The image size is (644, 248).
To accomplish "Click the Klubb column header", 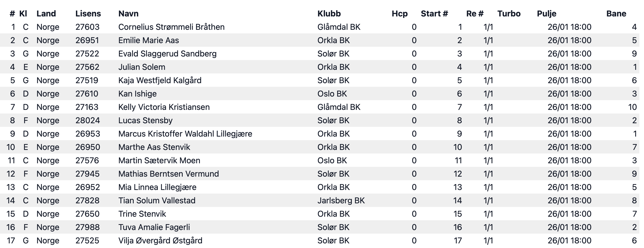I will pos(329,14).
